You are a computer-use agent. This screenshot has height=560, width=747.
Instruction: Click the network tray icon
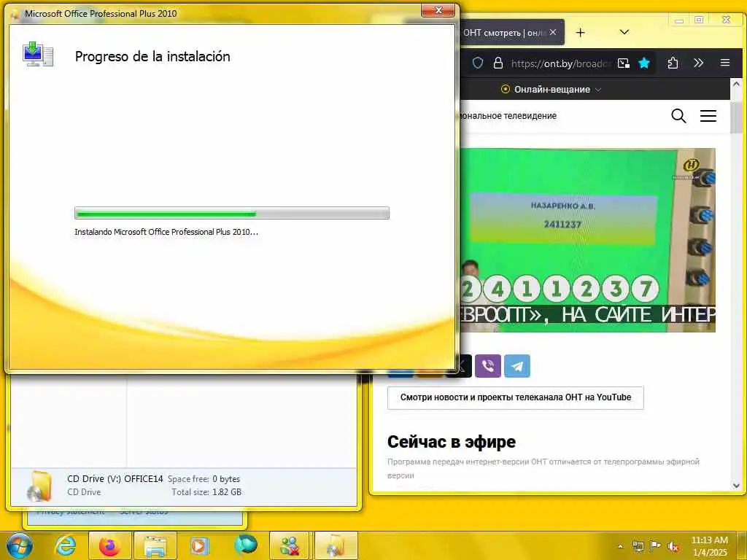(x=638, y=546)
